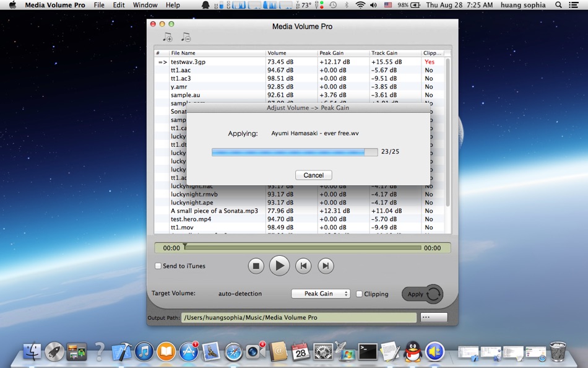Open the File menu
The width and height of the screenshot is (588, 368).
pyautogui.click(x=99, y=5)
